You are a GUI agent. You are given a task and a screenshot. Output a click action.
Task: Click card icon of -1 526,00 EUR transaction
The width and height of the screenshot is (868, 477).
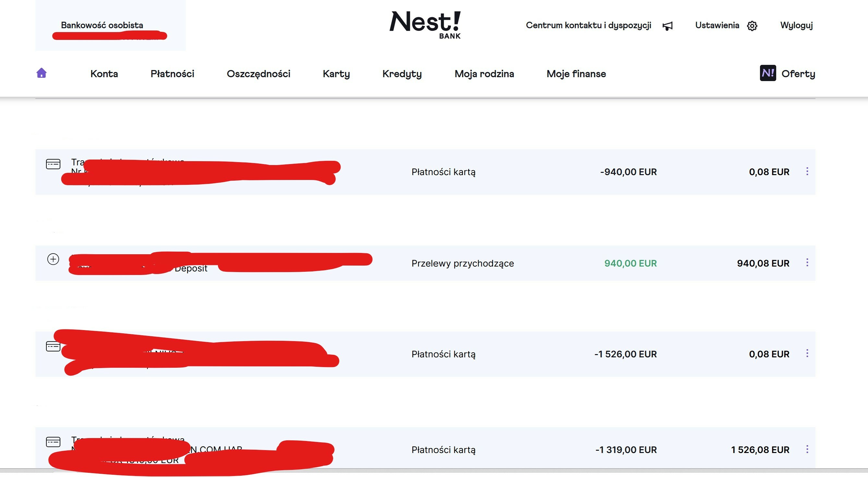53,346
